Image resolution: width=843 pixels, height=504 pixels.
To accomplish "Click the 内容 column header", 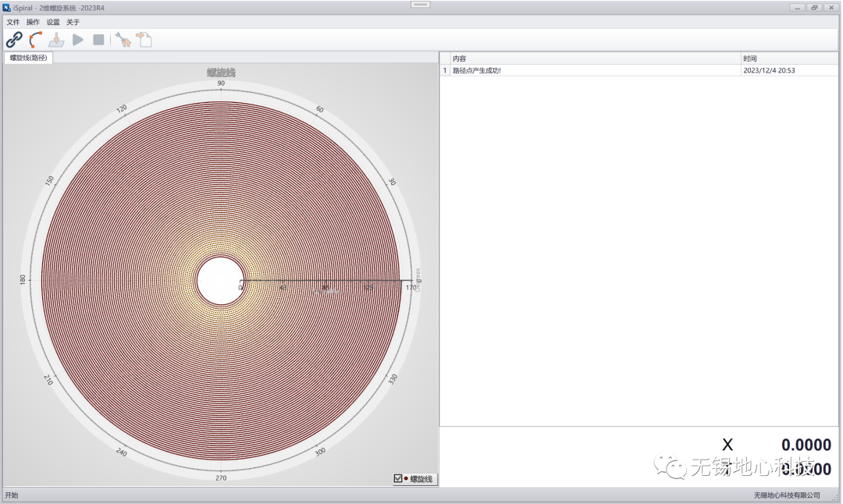I will [593, 59].
